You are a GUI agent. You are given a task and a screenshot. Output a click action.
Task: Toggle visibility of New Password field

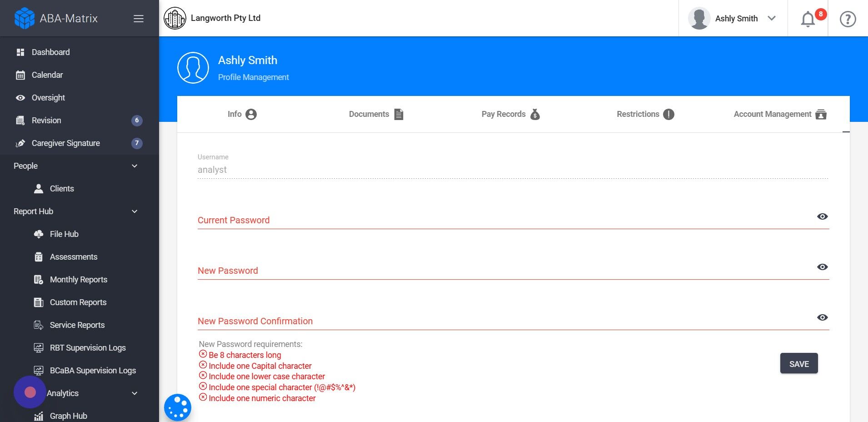pyautogui.click(x=822, y=267)
